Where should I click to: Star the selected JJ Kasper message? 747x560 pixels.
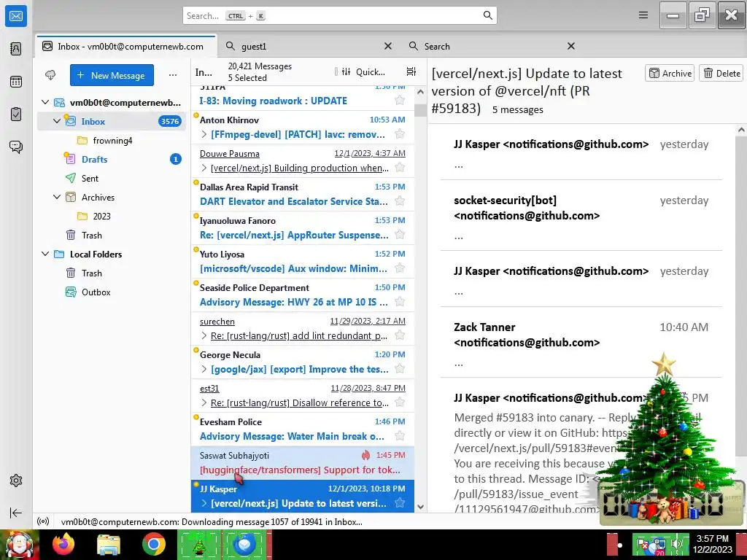(x=400, y=503)
